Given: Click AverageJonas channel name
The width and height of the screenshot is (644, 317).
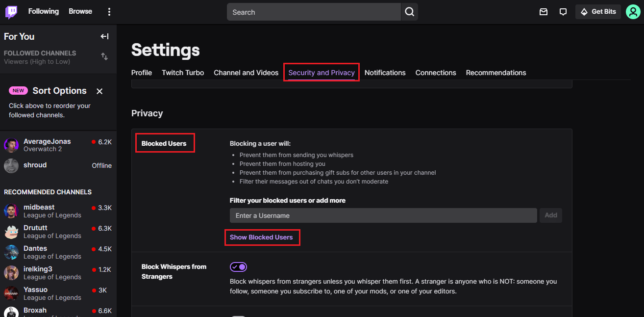Looking at the screenshot, I should point(47,141).
